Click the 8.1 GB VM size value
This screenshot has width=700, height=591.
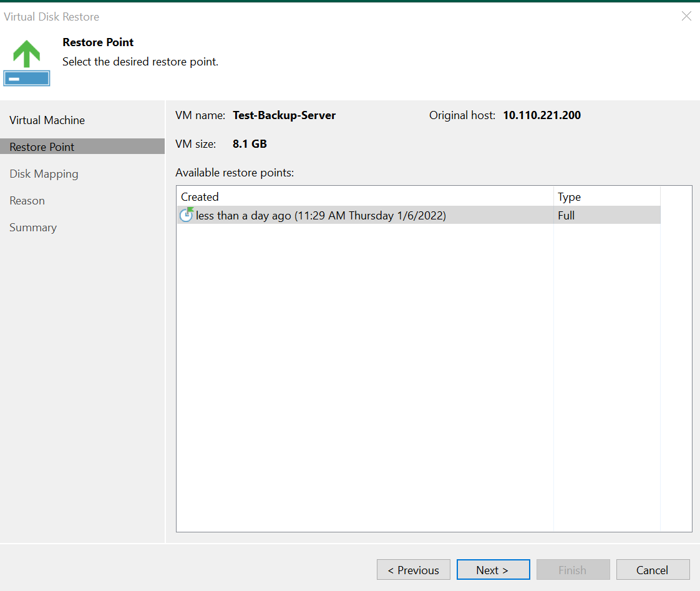[x=250, y=144]
